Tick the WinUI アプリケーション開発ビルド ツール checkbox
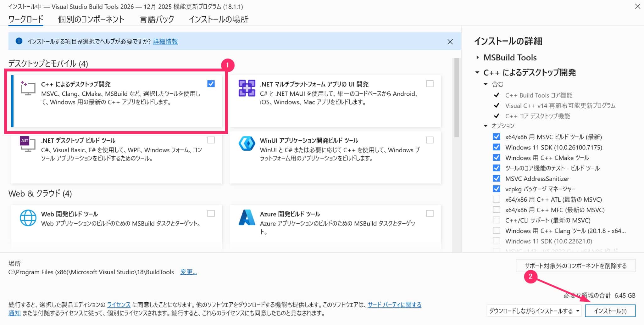Screen dimensions: 644x325 pyautogui.click(x=430, y=140)
